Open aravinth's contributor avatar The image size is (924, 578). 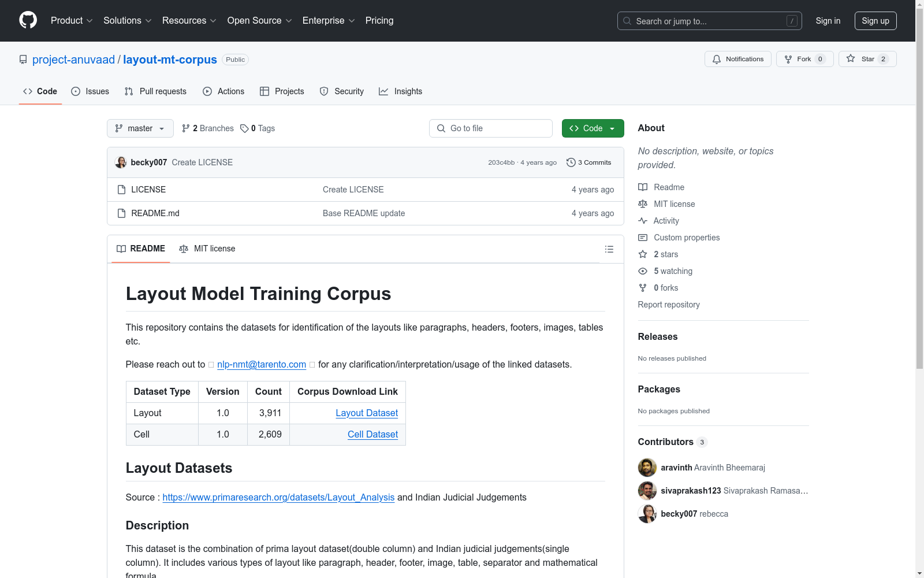coord(647,468)
